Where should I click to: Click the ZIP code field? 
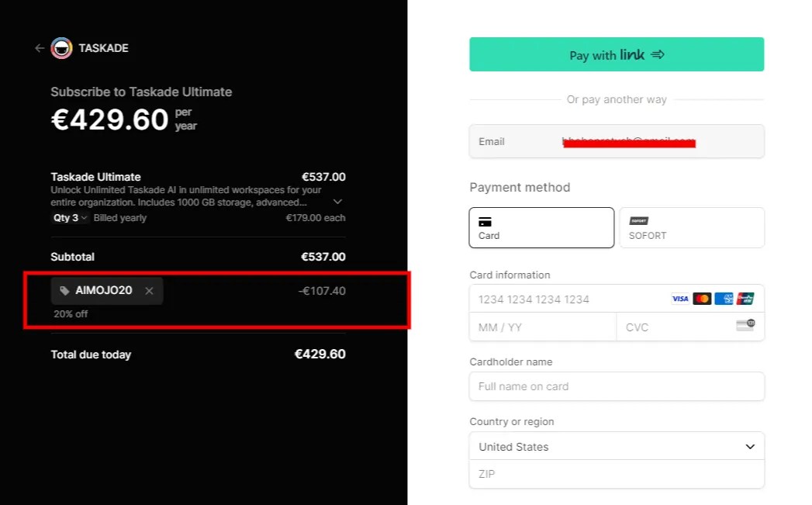pyautogui.click(x=617, y=474)
